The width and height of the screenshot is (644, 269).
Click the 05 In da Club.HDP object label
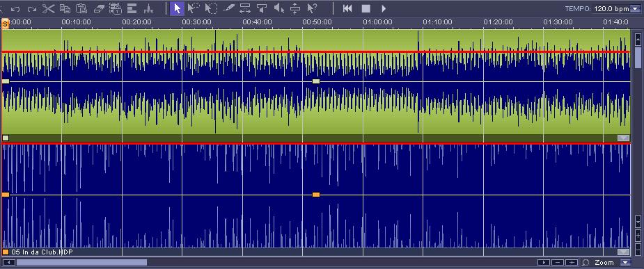coord(42,252)
